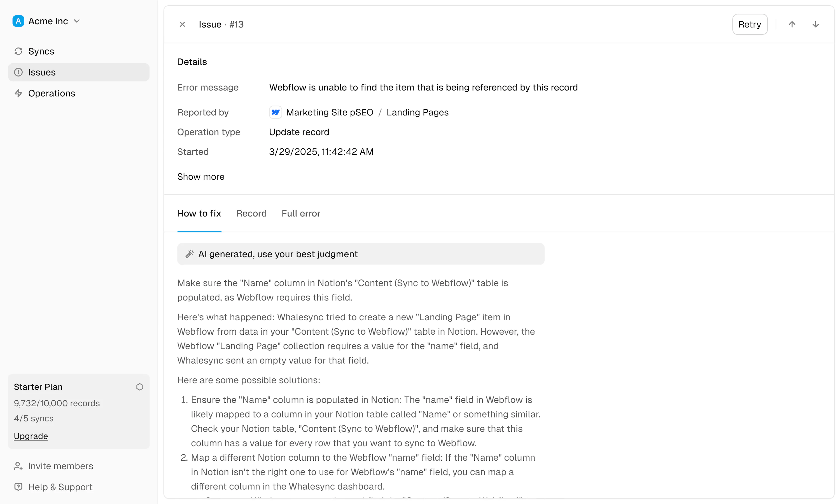Image resolution: width=840 pixels, height=504 pixels.
Task: Switch to the How to fix tab
Action: click(x=199, y=214)
